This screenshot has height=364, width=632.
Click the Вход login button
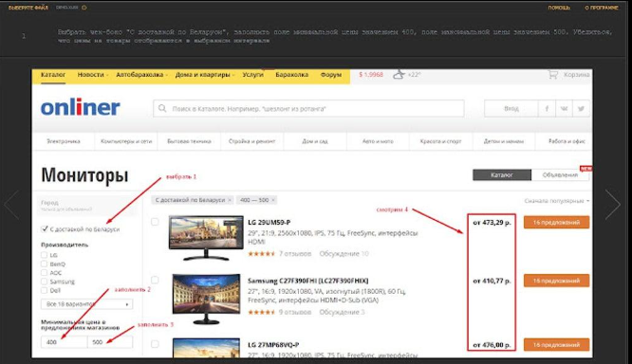tap(511, 108)
